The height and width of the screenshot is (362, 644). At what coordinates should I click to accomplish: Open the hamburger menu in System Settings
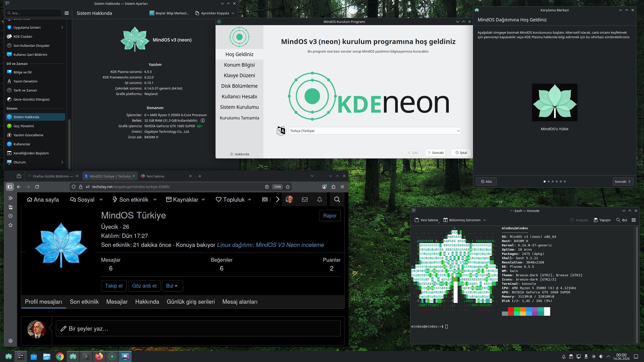67,13
